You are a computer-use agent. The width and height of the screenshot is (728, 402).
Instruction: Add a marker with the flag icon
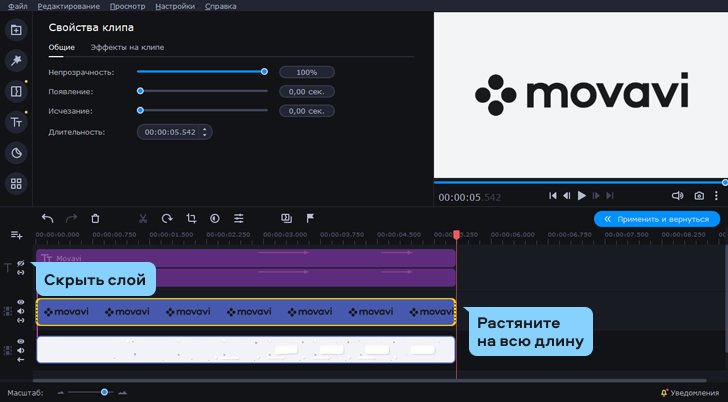pyautogui.click(x=310, y=218)
